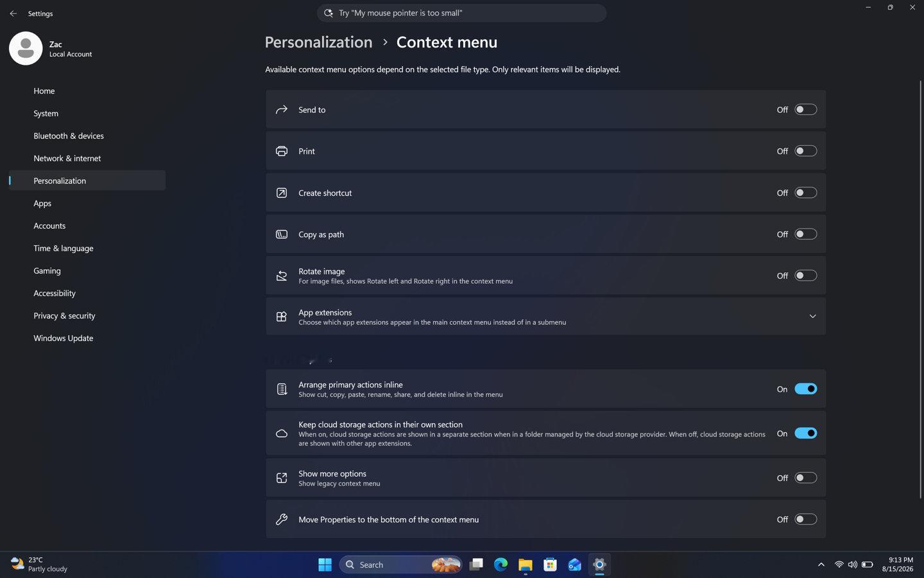Open Task View from the taskbar
The width and height of the screenshot is (924, 578).
tap(476, 565)
